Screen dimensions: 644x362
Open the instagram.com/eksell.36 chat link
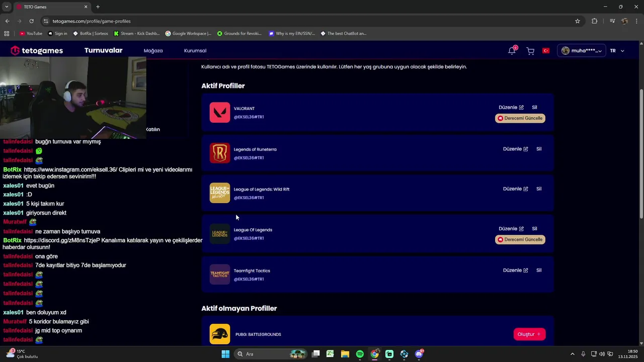pyautogui.click(x=70, y=170)
